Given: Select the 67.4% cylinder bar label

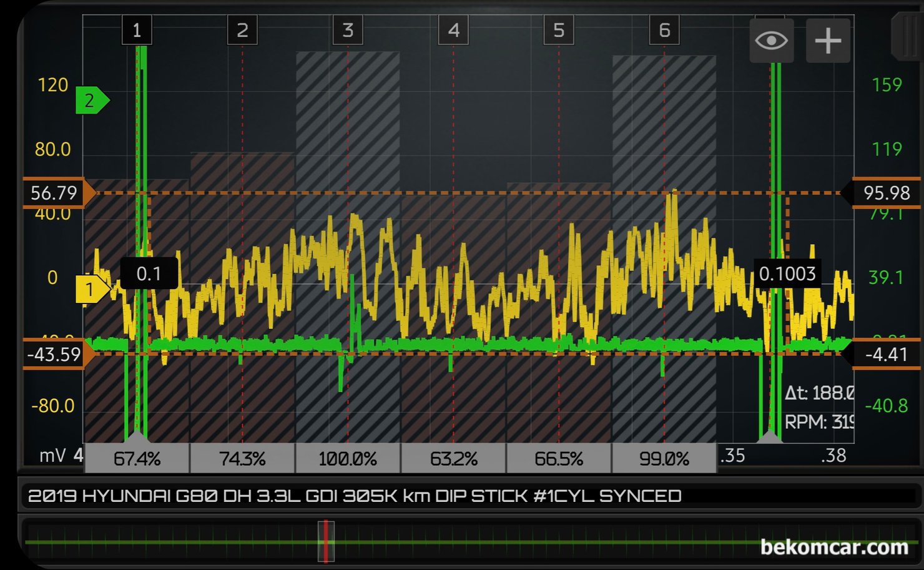Looking at the screenshot, I should [137, 459].
